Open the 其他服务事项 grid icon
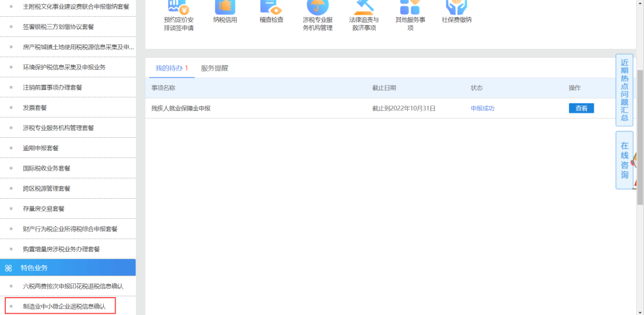The height and width of the screenshot is (315, 644). click(410, 6)
